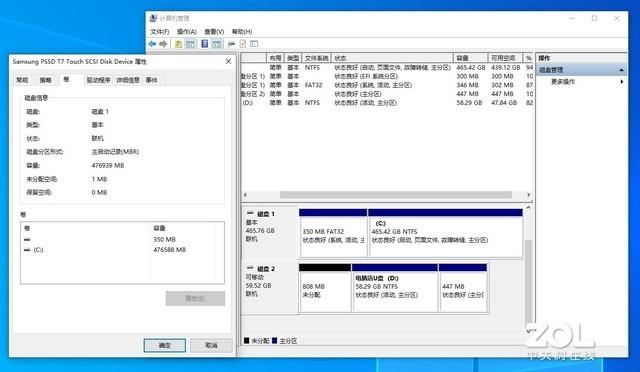This screenshot has height=372, width=640.
Task: Click the 主启动记录(MBR) partition style value
Action: [115, 151]
